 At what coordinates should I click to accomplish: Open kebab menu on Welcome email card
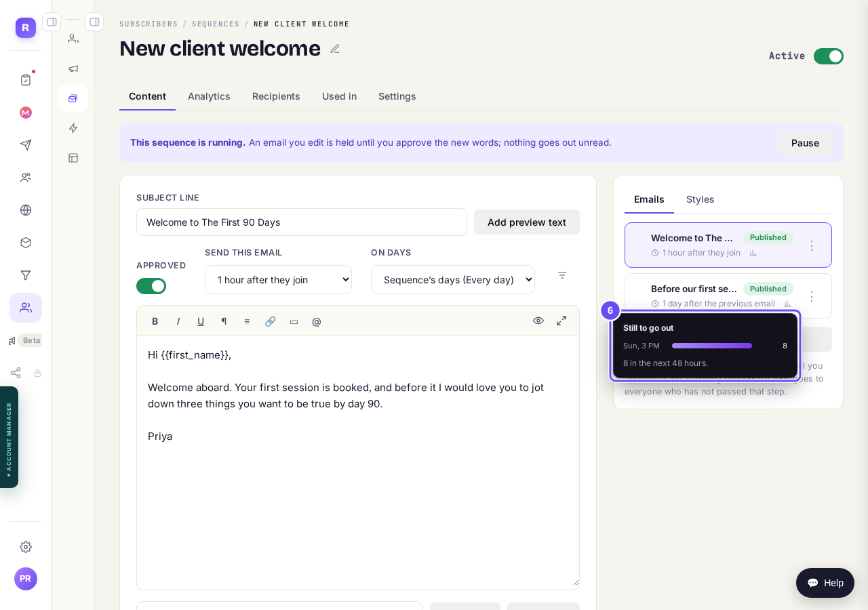click(x=812, y=245)
